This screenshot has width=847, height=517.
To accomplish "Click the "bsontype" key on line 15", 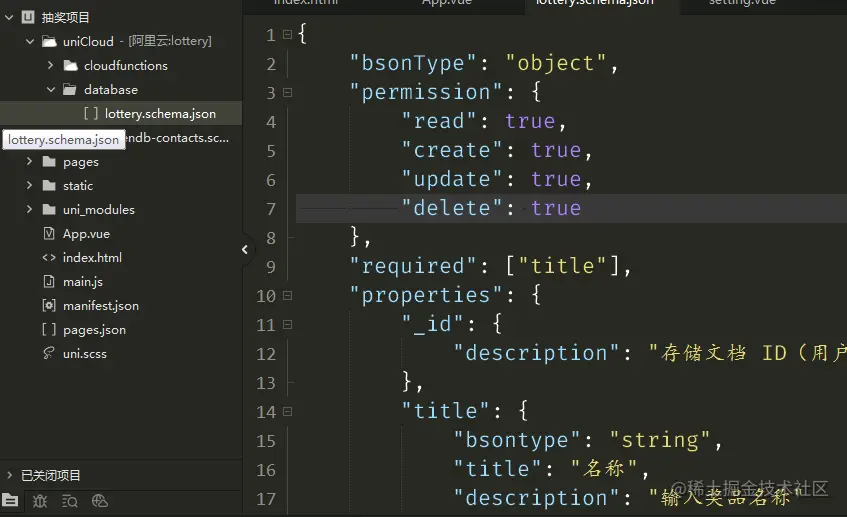I will coord(517,440).
